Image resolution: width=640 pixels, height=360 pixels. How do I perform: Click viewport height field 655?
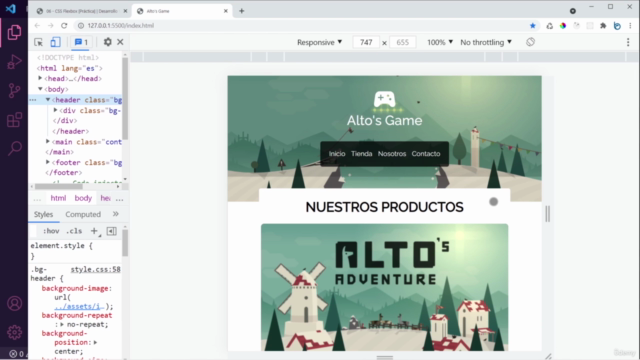[402, 42]
